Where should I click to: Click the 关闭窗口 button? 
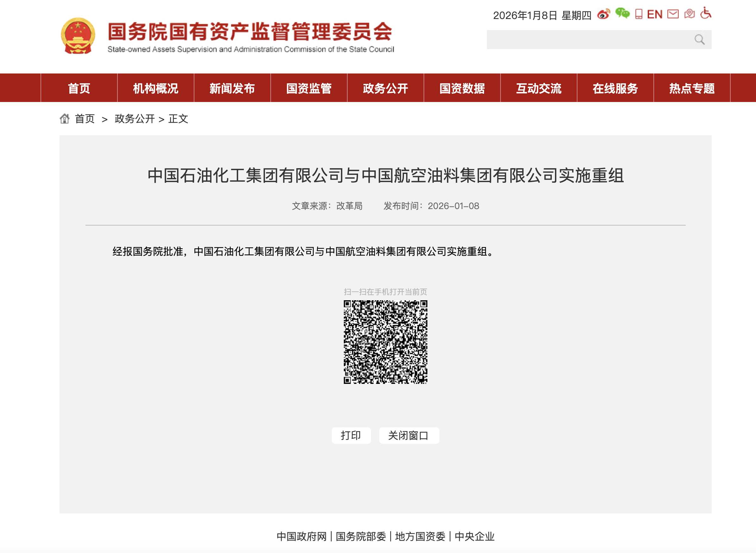tap(409, 435)
